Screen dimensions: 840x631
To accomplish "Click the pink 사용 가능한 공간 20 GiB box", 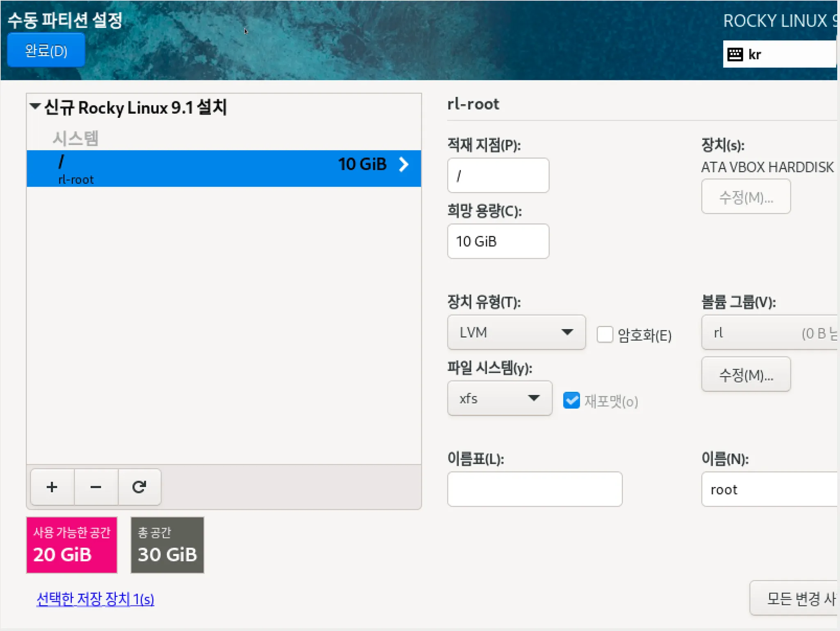I will 72,545.
